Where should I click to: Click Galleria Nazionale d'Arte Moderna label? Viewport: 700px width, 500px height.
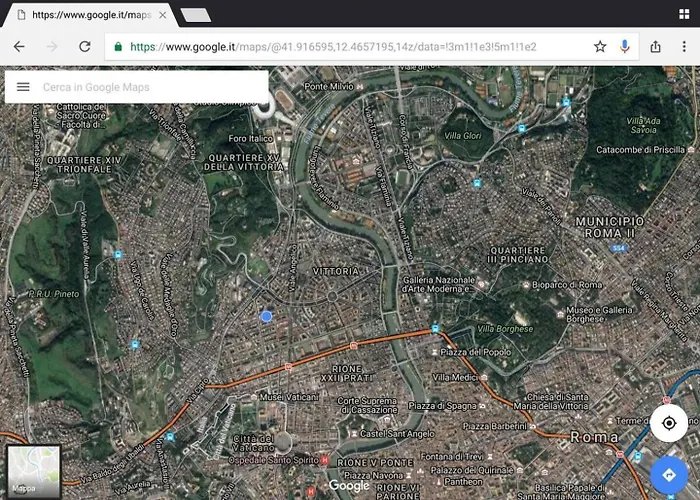tap(439, 284)
